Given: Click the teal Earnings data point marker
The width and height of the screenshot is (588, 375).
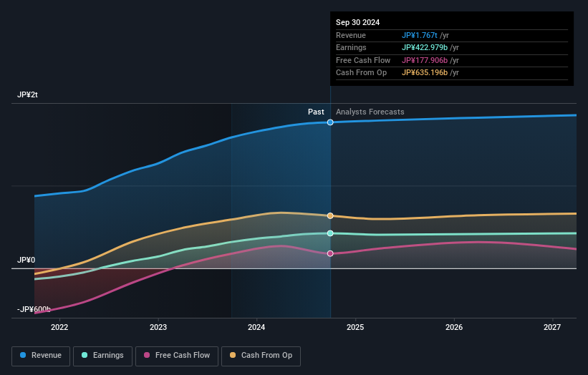Looking at the screenshot, I should (330, 233).
